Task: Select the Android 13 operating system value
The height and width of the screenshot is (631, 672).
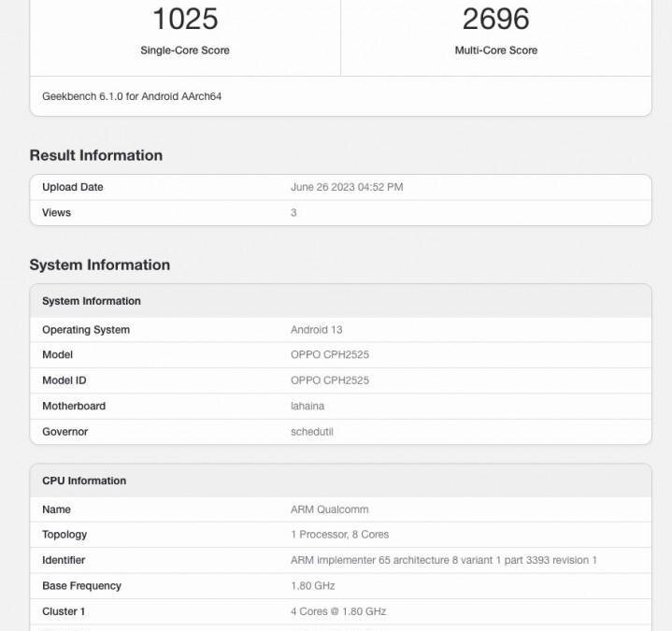Action: point(317,330)
